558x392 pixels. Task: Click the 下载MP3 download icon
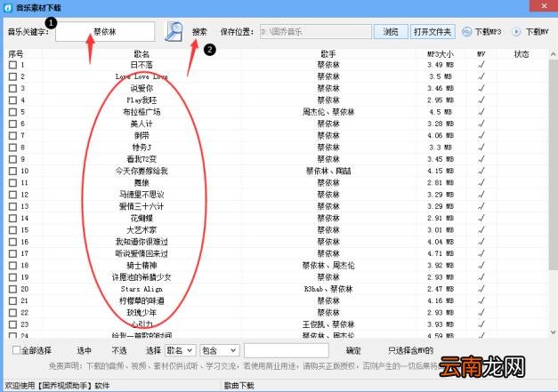[467, 32]
